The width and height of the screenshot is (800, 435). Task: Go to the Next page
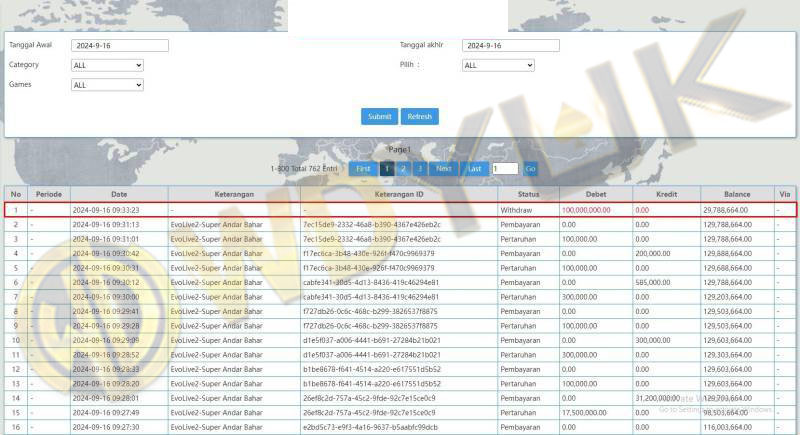(444, 169)
